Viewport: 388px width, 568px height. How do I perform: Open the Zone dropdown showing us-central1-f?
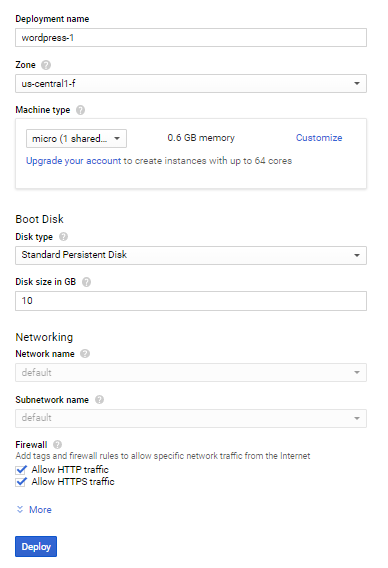pyautogui.click(x=191, y=84)
